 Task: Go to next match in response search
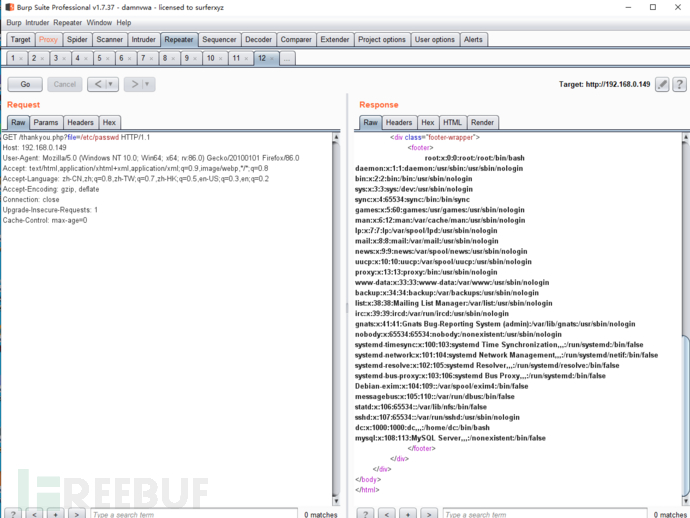click(x=429, y=514)
